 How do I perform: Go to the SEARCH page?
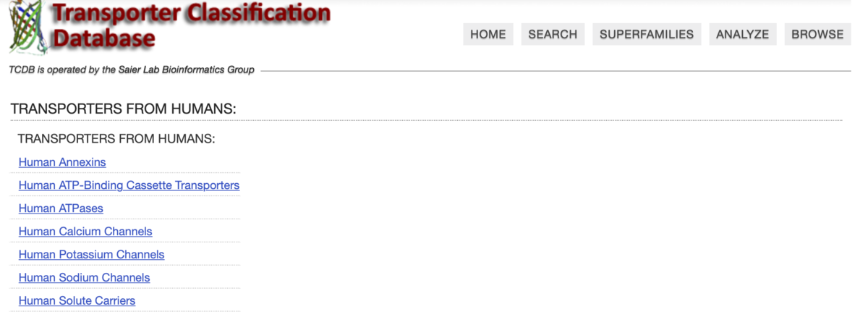pyautogui.click(x=553, y=34)
